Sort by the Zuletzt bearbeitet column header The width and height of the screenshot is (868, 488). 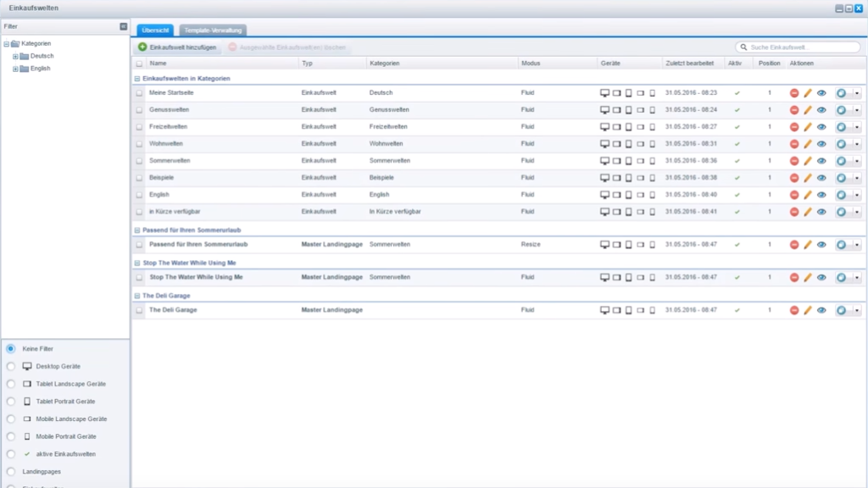point(689,64)
